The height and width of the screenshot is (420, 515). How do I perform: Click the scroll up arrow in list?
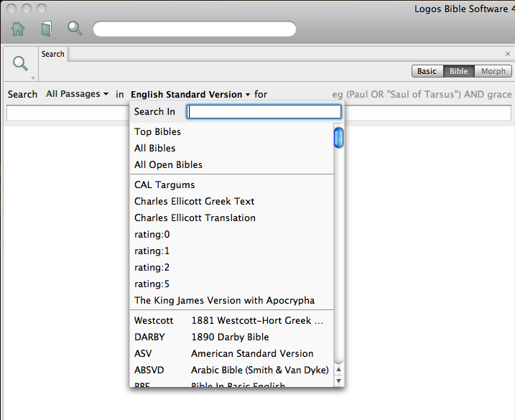point(338,370)
